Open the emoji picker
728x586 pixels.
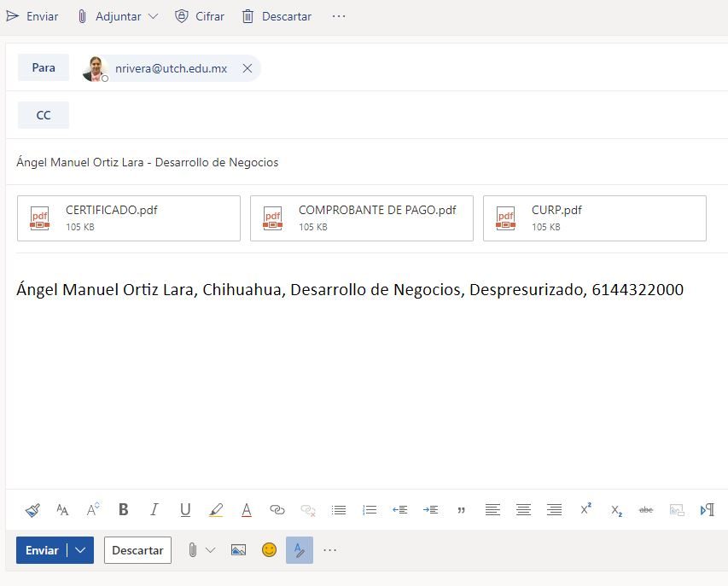[270, 550]
